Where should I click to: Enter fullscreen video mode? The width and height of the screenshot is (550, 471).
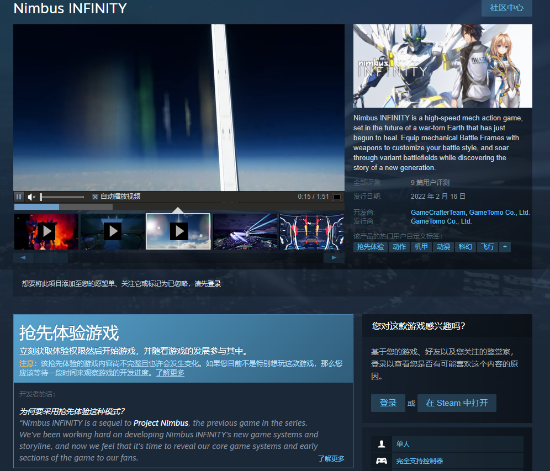pyautogui.click(x=337, y=197)
